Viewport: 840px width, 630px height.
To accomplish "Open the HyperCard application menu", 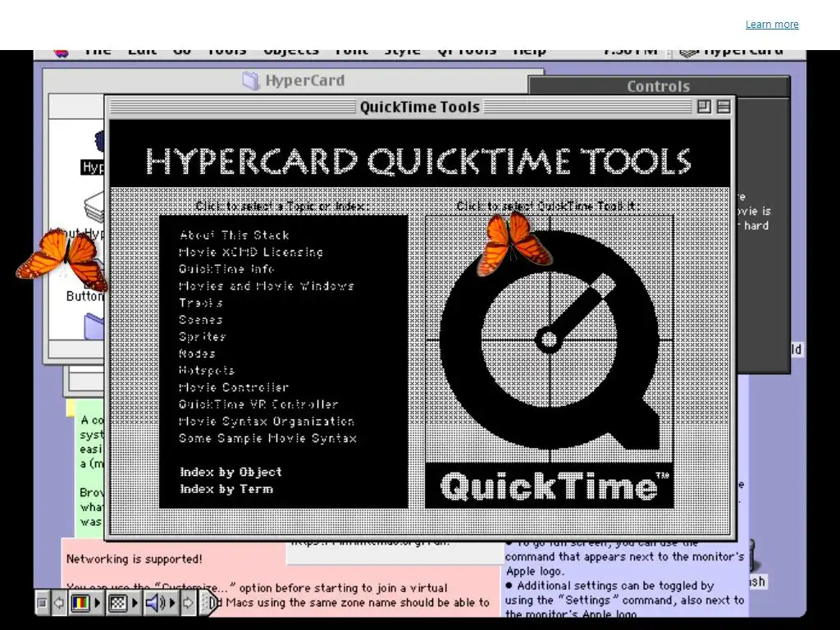I will tap(731, 52).
